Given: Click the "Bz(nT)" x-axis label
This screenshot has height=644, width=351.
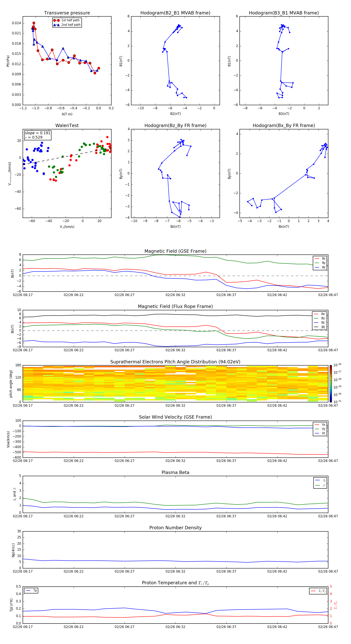Looking at the screenshot, I should pos(175,227).
